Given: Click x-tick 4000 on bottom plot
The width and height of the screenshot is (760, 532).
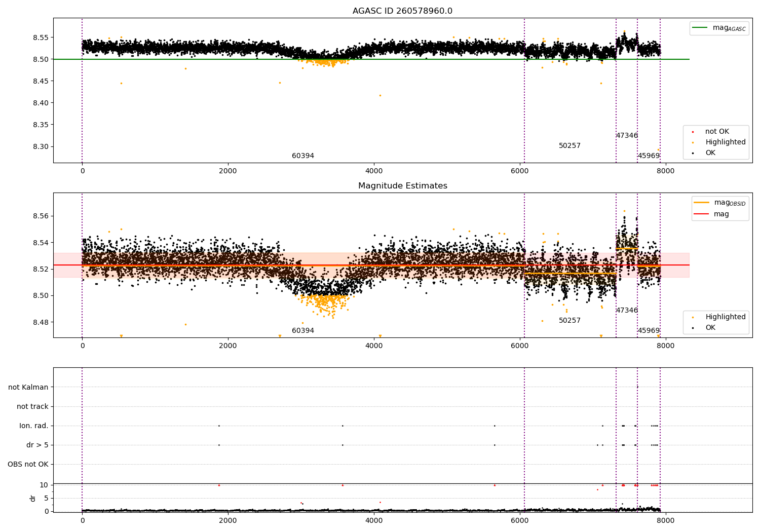Looking at the screenshot, I should (x=374, y=520).
